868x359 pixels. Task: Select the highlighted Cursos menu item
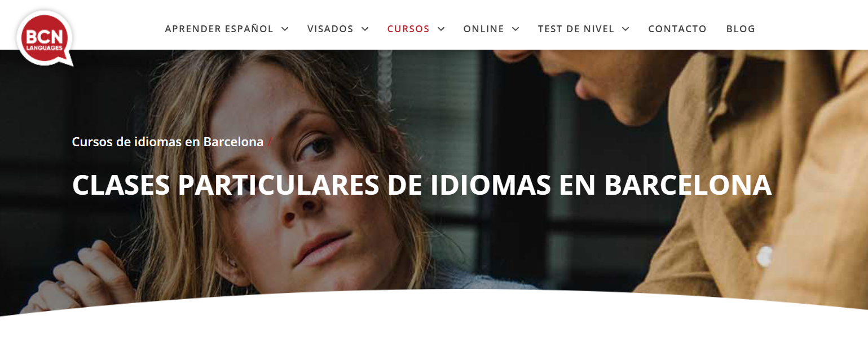pyautogui.click(x=408, y=29)
